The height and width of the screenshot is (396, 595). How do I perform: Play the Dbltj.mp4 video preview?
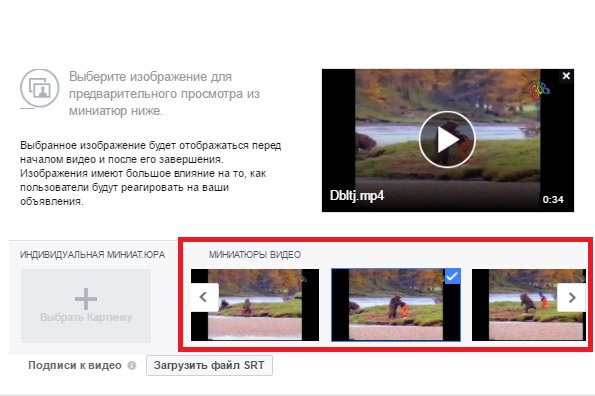pos(447,140)
